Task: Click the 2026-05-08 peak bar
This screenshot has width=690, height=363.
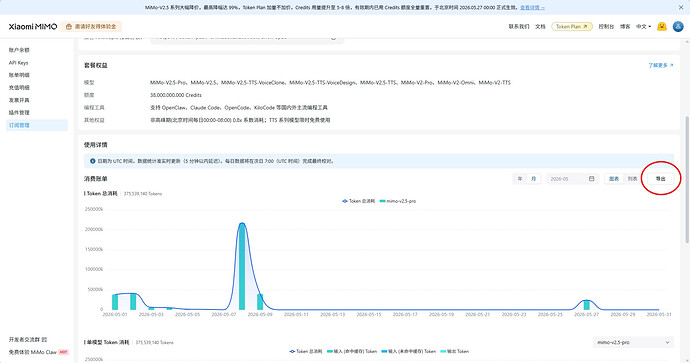Action: [242, 267]
